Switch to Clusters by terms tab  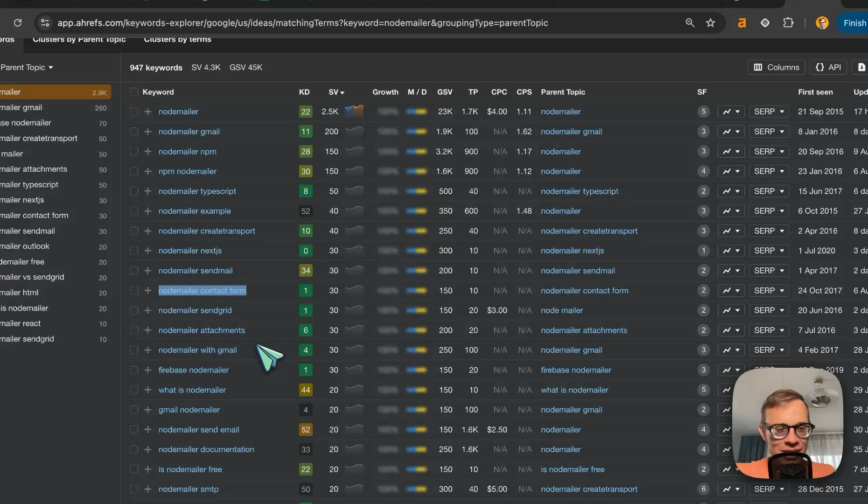[x=177, y=39]
